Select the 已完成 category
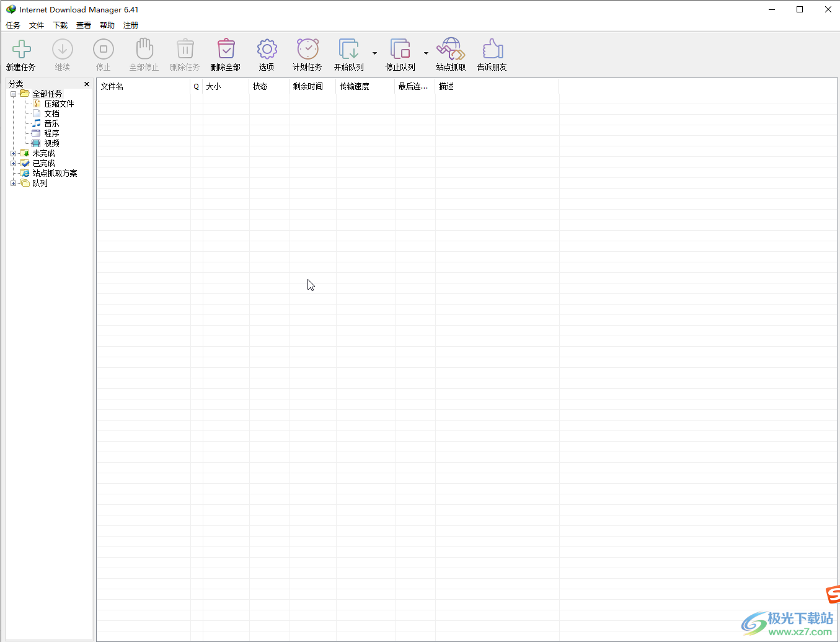The height and width of the screenshot is (642, 840). pos(43,163)
